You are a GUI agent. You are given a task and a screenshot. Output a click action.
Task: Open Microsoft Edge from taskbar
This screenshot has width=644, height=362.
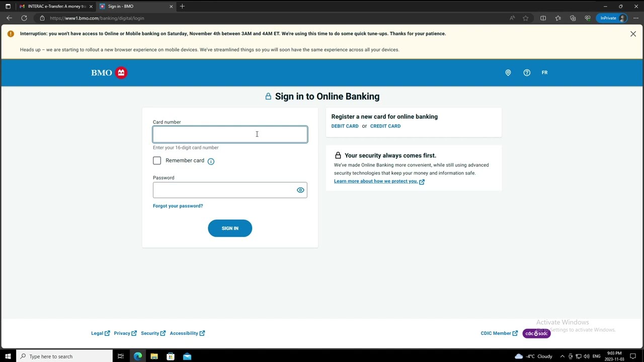(x=138, y=356)
